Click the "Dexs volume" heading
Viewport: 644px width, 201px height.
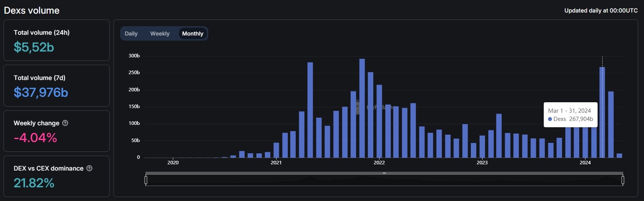tap(32, 11)
